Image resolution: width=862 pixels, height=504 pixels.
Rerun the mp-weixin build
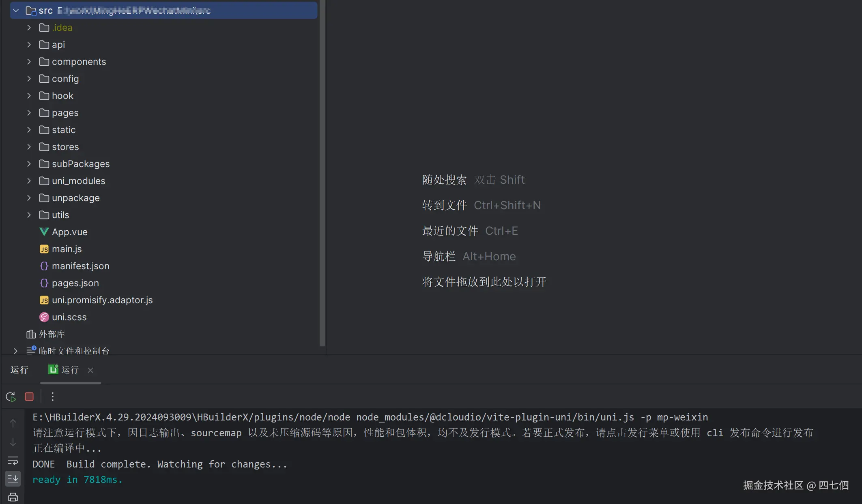[x=11, y=396]
